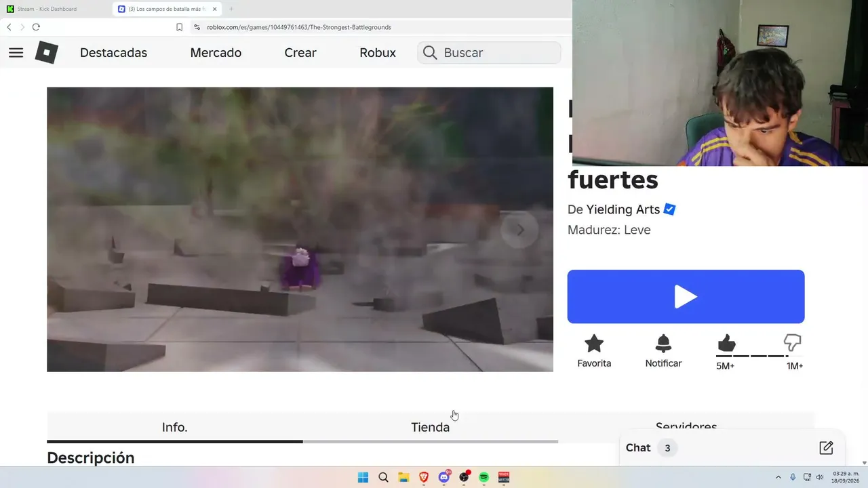Bookmark this page
The height and width of the screenshot is (488, 868).
tap(179, 27)
